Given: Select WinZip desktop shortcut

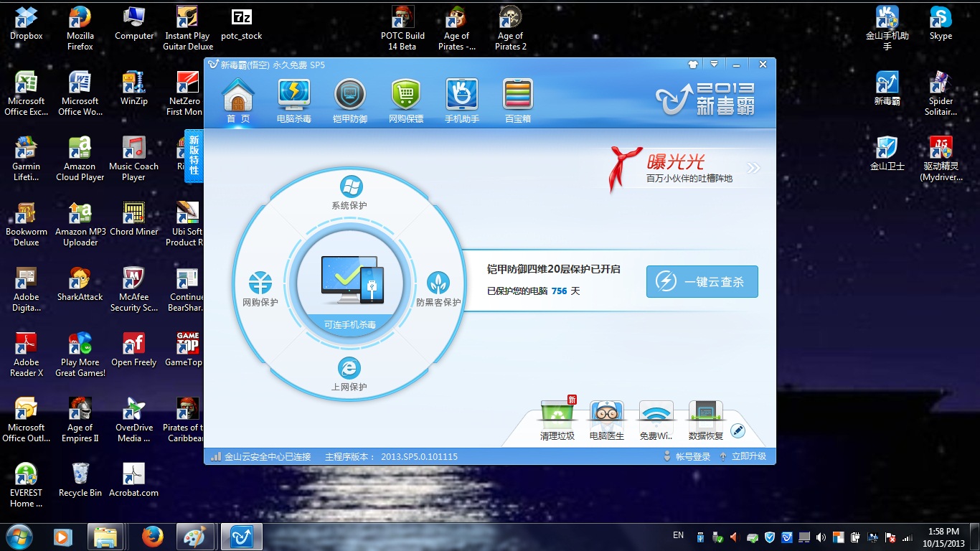Looking at the screenshot, I should coord(134,89).
